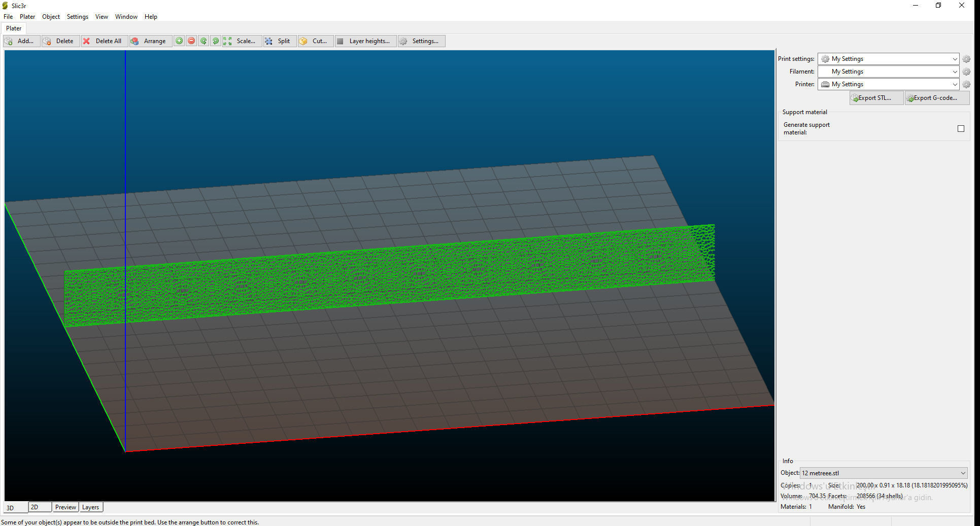Minimize the Slic3r window

pyautogui.click(x=916, y=6)
